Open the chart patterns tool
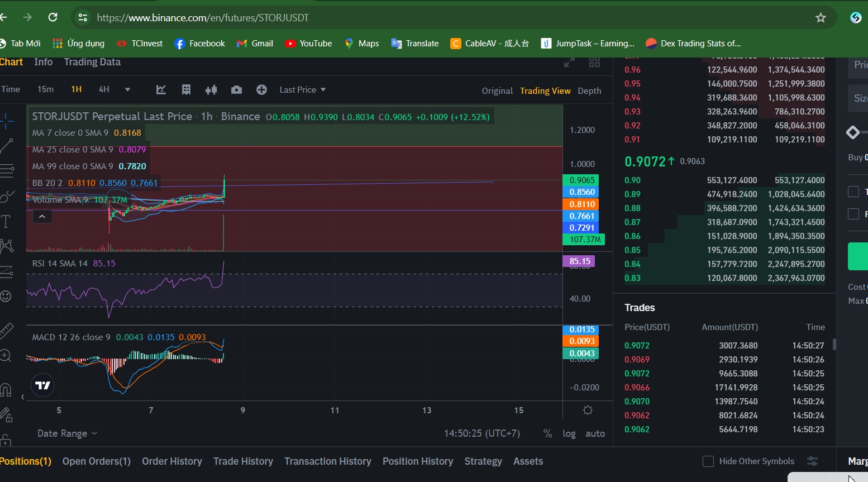 (6, 246)
